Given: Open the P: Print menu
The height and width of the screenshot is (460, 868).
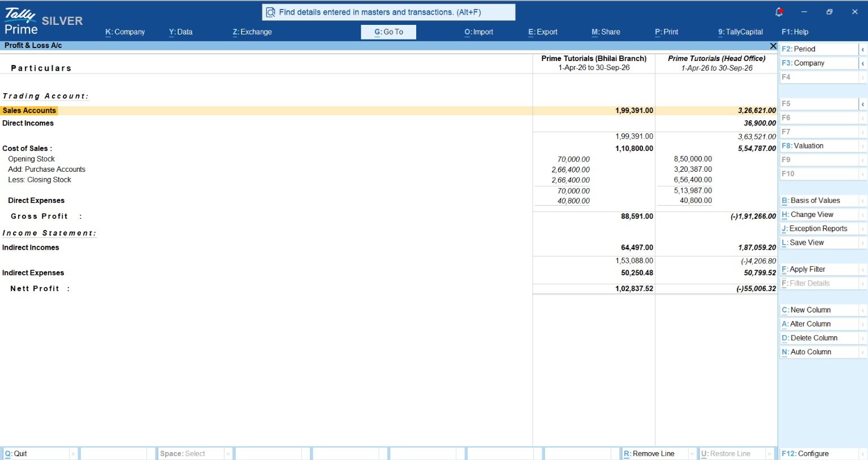Looking at the screenshot, I should pyautogui.click(x=667, y=32).
